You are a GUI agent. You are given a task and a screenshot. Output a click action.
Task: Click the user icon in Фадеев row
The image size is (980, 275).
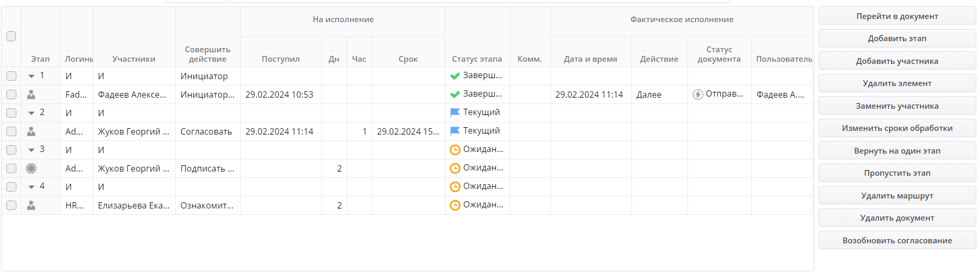[31, 94]
